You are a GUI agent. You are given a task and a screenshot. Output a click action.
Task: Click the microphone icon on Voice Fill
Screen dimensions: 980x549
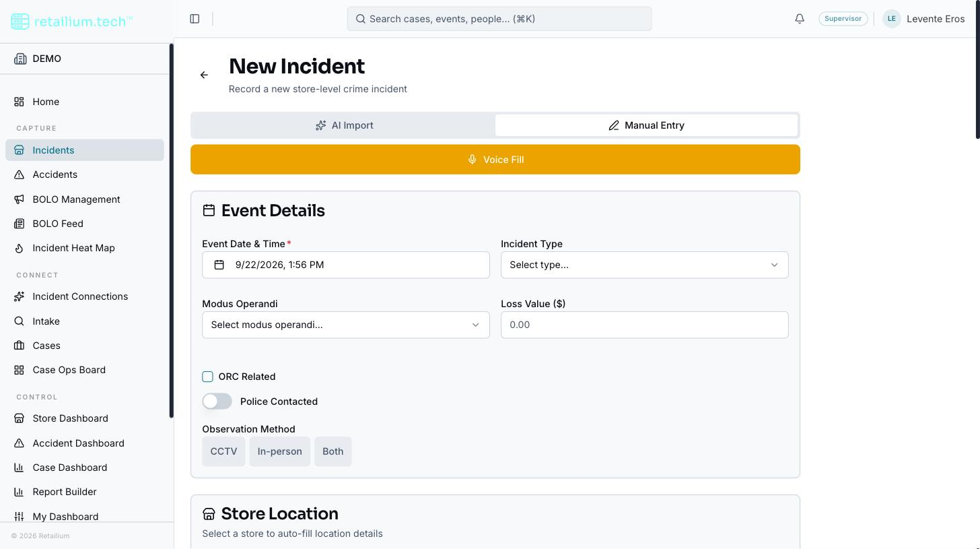pos(473,160)
